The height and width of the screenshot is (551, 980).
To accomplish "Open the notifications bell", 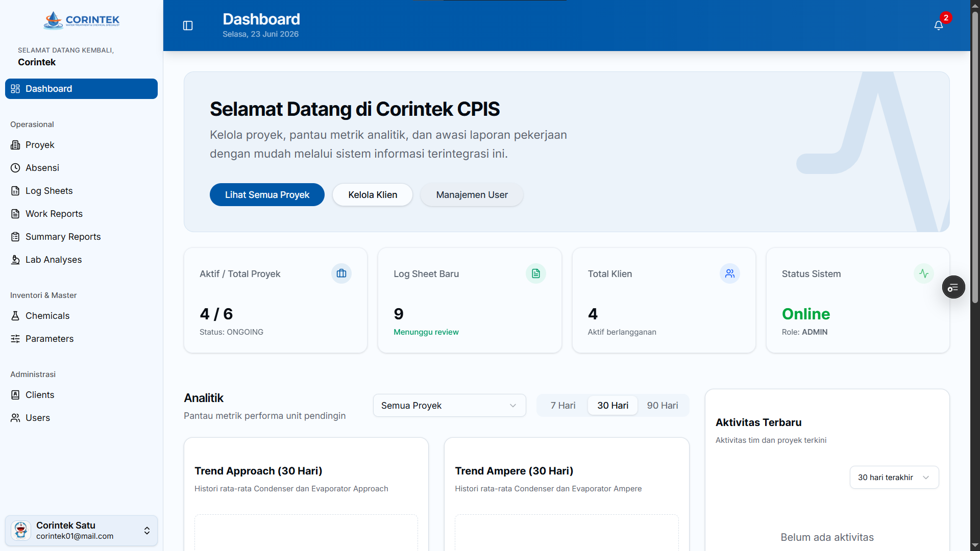I will (x=938, y=26).
